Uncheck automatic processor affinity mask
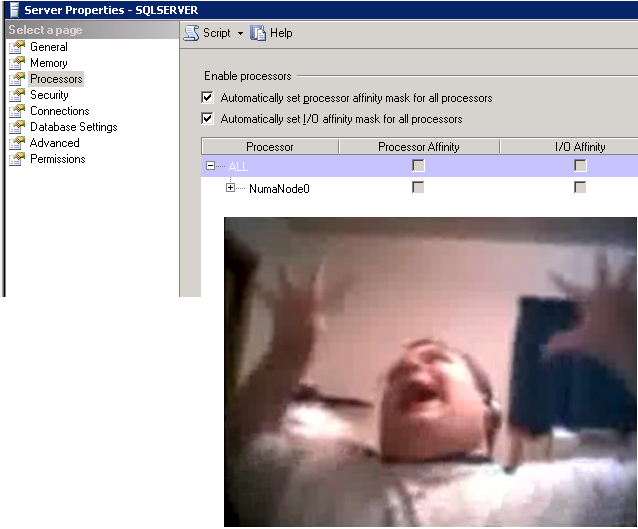The image size is (638, 529). point(208,97)
